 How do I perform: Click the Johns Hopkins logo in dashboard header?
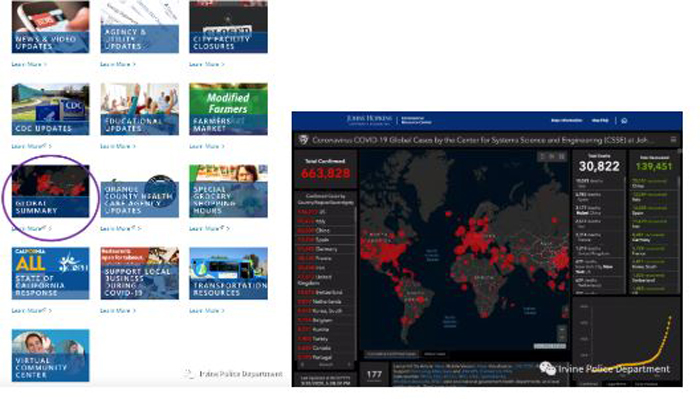[x=369, y=120]
